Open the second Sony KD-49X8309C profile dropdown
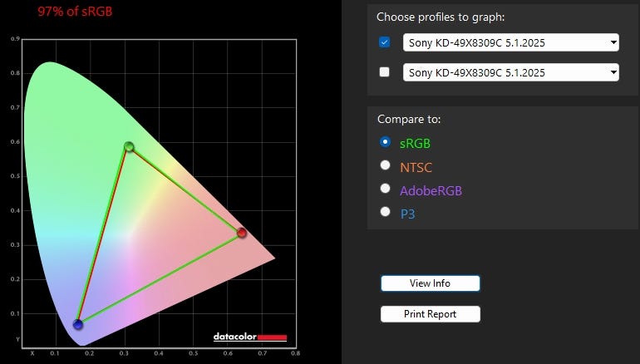The width and height of the screenshot is (640, 364). point(510,72)
